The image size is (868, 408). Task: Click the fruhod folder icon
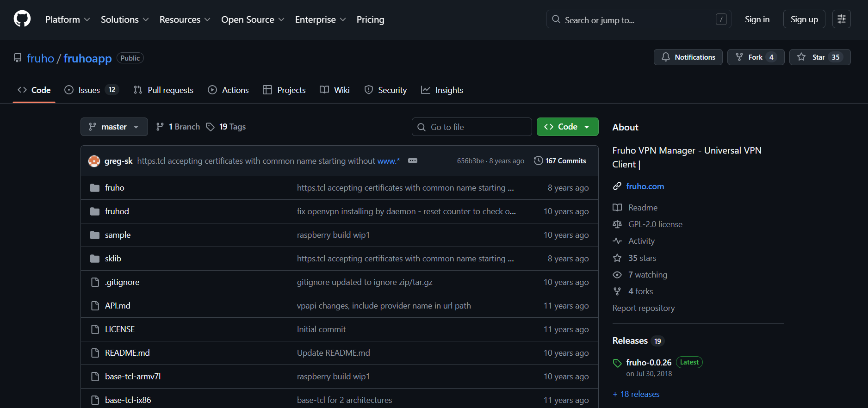click(x=95, y=211)
